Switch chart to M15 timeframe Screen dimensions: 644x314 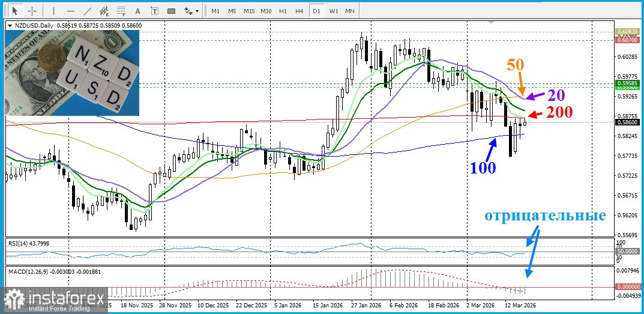point(249,11)
